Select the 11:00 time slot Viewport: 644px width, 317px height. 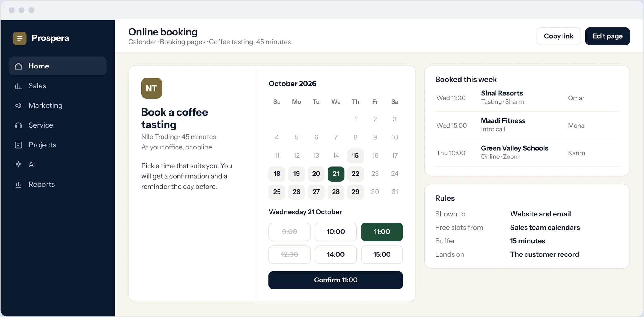click(382, 232)
